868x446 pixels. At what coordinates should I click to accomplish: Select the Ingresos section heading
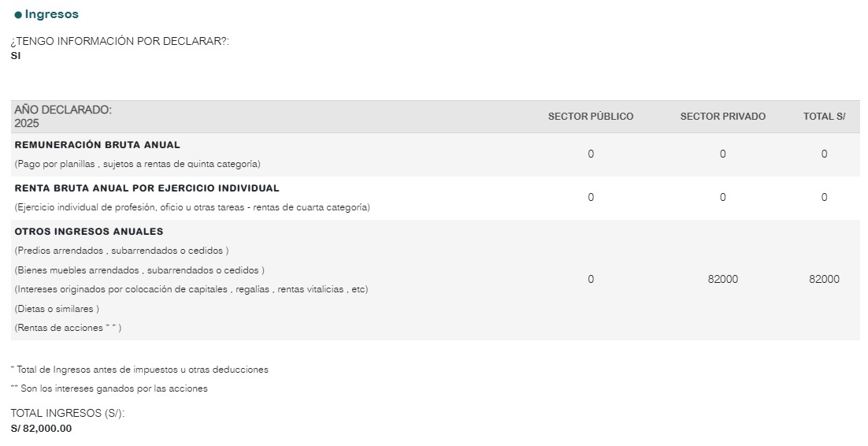tap(51, 14)
